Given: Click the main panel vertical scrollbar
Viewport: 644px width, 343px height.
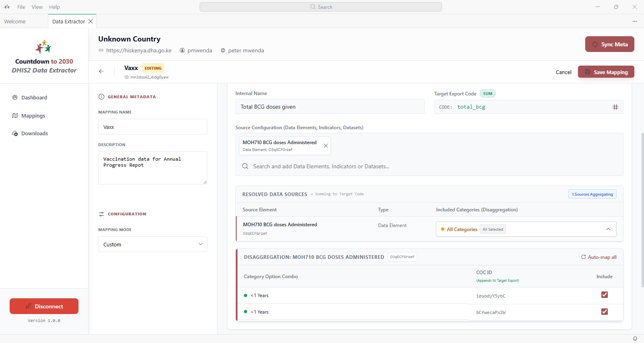Looking at the screenshot, I should pos(642,209).
